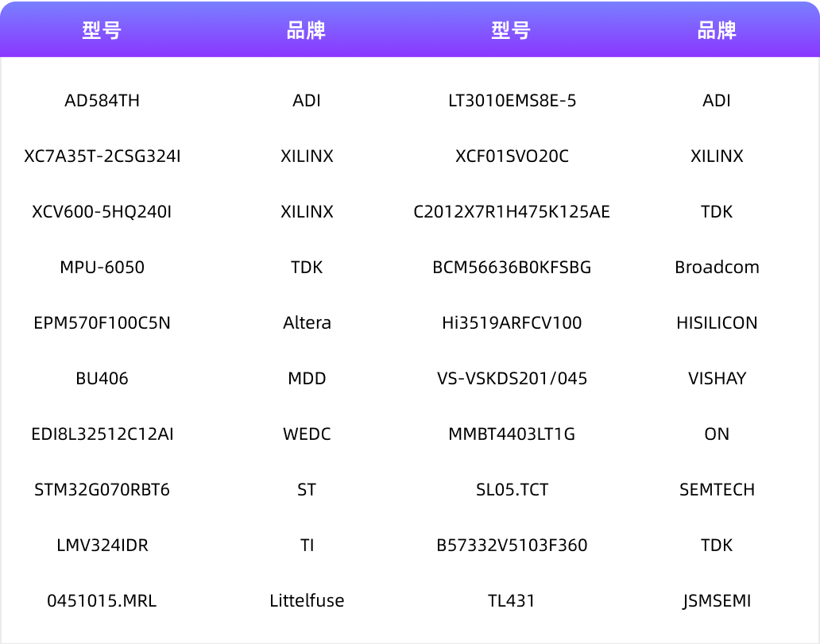Select the MPU-6050 part entry
The width and height of the screenshot is (820, 644).
(100, 267)
